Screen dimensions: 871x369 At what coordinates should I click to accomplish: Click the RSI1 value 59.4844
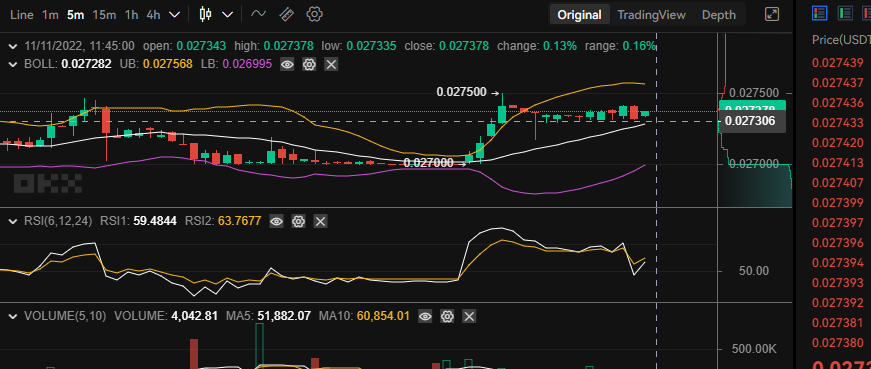point(155,222)
